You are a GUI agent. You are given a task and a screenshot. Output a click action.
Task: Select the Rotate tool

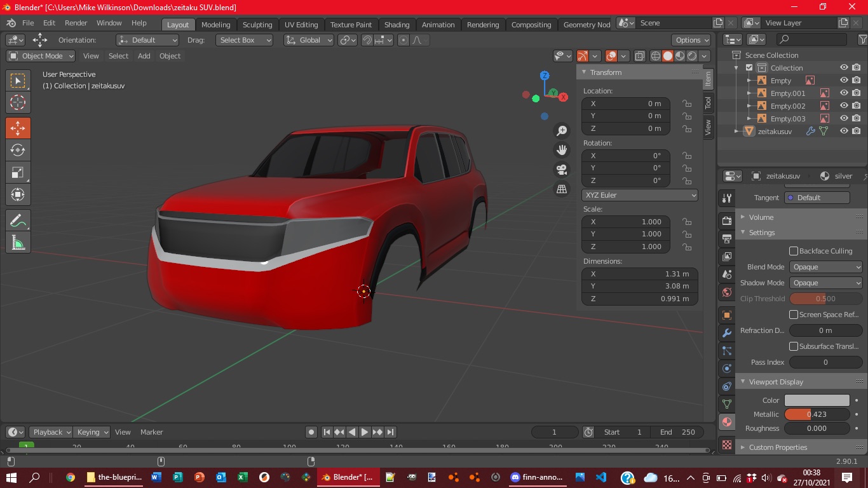point(18,150)
